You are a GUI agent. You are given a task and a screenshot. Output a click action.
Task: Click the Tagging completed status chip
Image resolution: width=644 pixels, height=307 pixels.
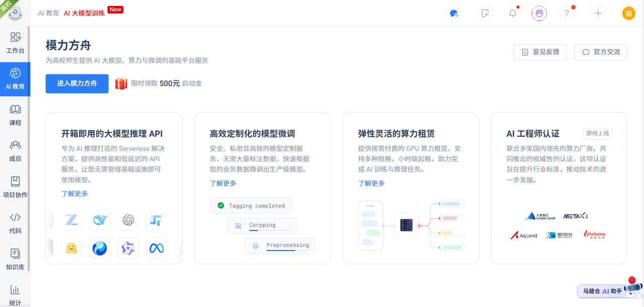251,205
